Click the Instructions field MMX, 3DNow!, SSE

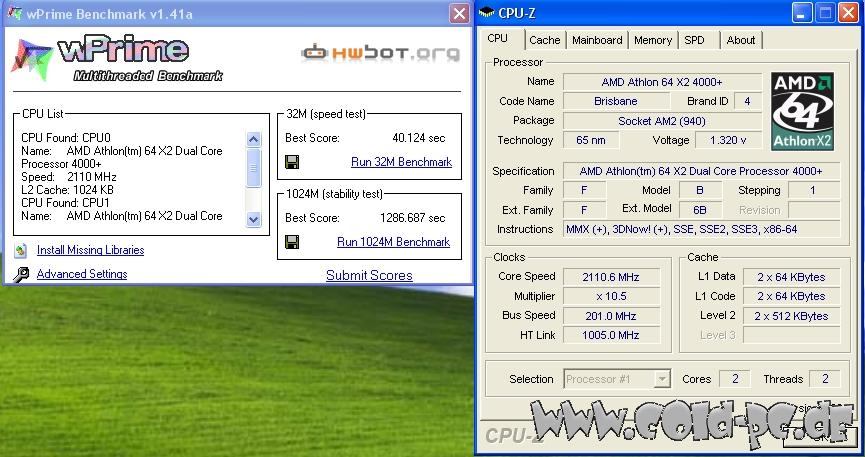701,229
